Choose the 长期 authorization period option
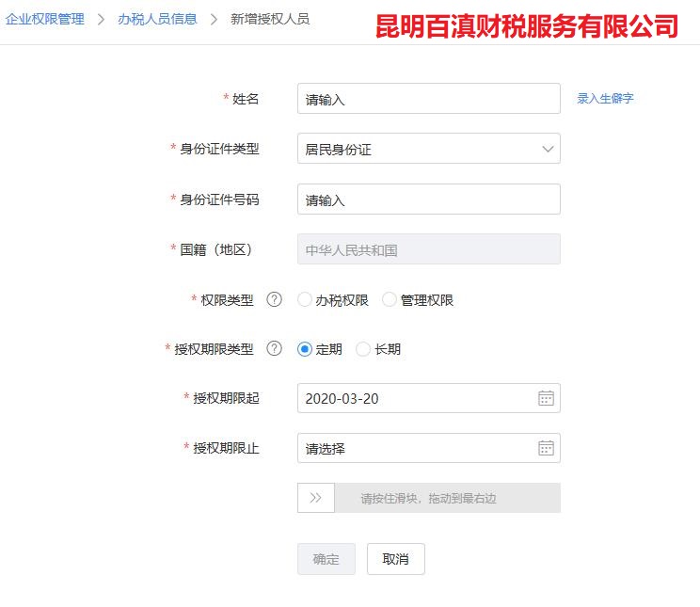Viewport: 700px width, 607px height. click(363, 349)
